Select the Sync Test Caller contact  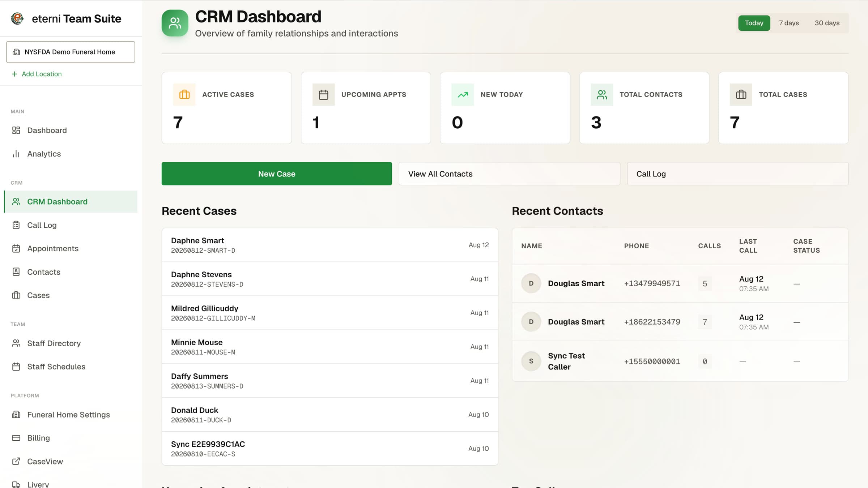tap(680, 361)
